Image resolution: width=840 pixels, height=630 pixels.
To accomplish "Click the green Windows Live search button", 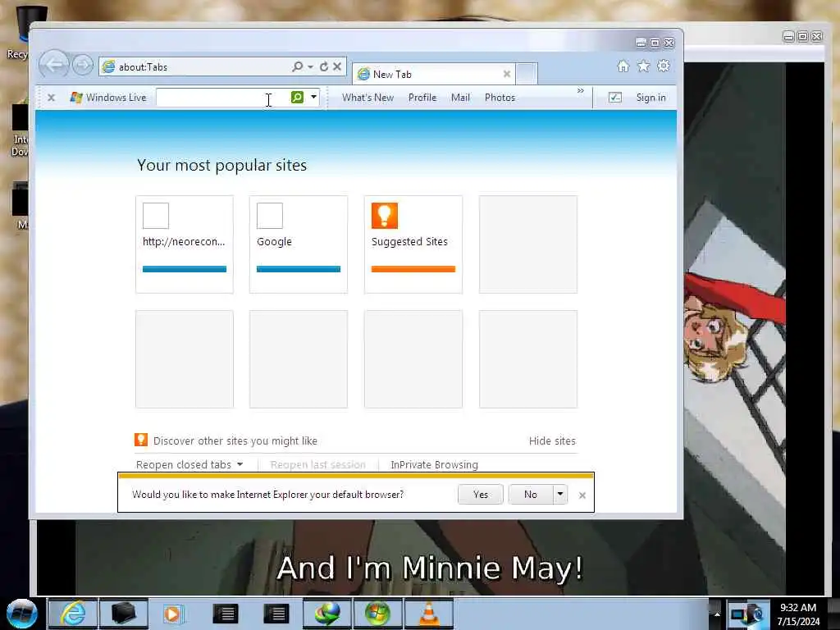I will click(x=297, y=97).
